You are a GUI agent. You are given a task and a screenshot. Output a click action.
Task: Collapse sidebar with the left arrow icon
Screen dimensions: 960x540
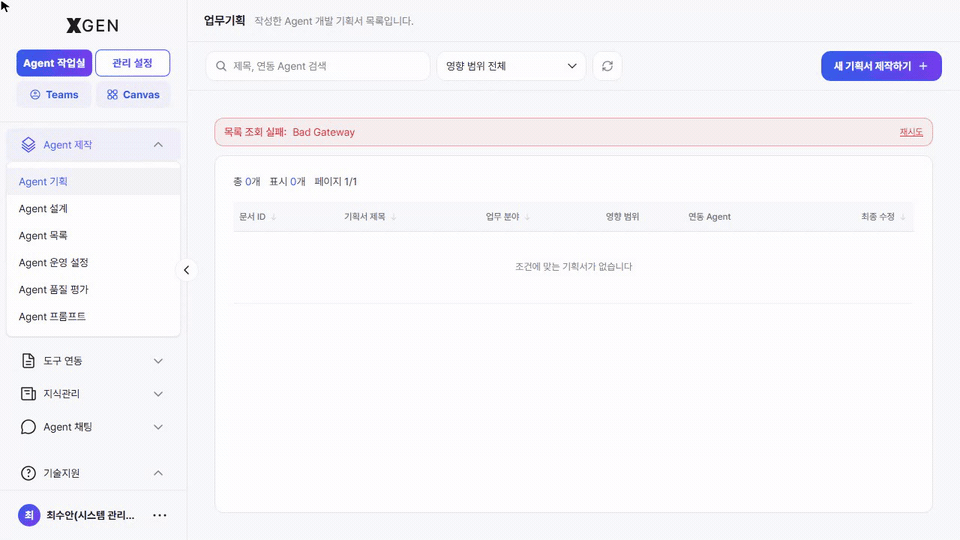[x=186, y=270]
